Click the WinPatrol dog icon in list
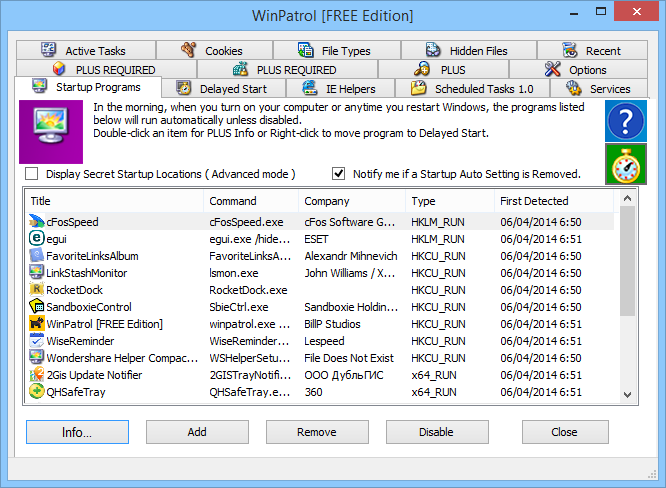The width and height of the screenshot is (666, 488). coord(37,323)
